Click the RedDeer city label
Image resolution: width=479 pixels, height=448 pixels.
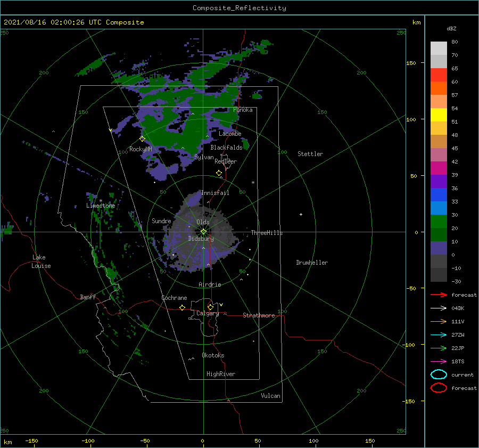pyautogui.click(x=226, y=161)
